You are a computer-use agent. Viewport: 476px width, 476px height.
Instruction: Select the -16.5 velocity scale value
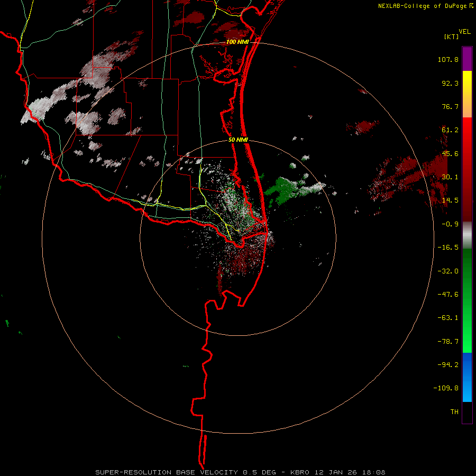pyautogui.click(x=448, y=248)
